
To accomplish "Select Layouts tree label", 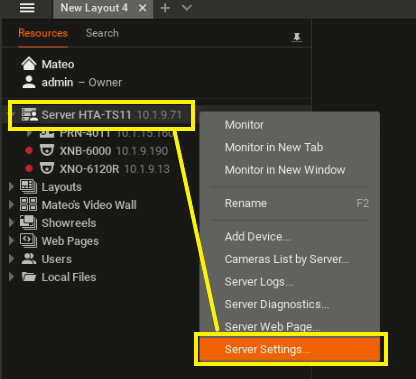I will (x=61, y=187).
